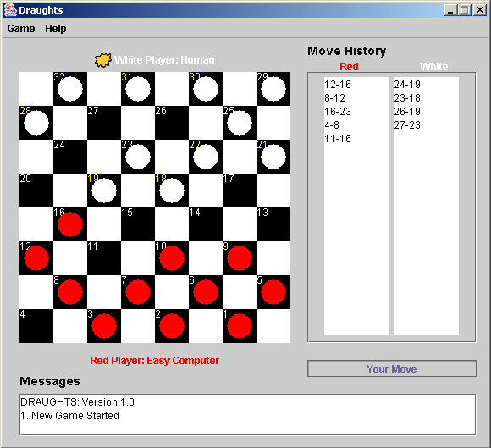Select the white piece on square 21
Viewport: 491px width, 448px height.
pyautogui.click(x=273, y=157)
